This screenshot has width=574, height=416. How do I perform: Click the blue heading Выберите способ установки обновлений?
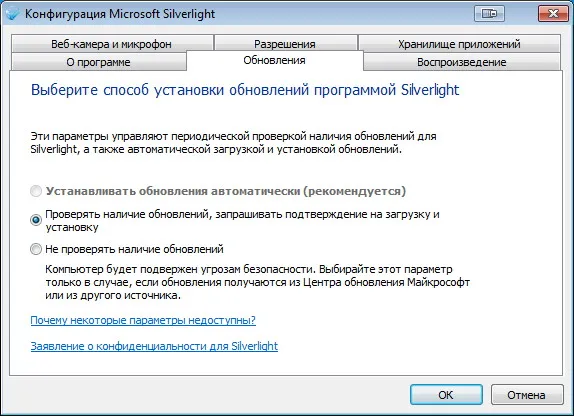pyautogui.click(x=245, y=90)
